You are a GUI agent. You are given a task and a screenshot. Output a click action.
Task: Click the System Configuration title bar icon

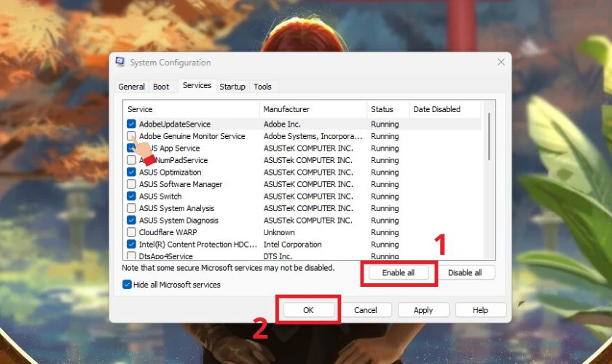[120, 62]
